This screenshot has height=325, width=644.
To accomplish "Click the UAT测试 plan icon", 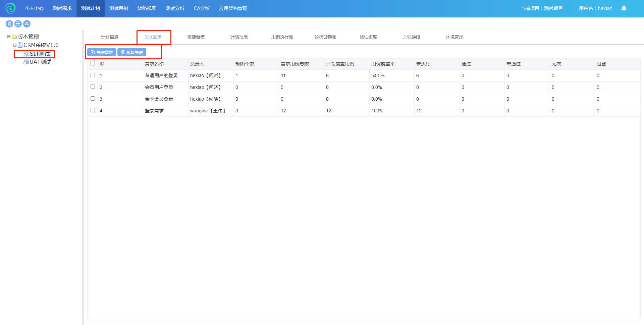I will [x=26, y=62].
